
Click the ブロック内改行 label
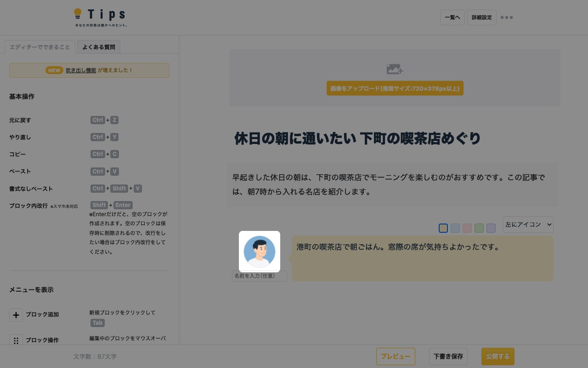coord(28,206)
